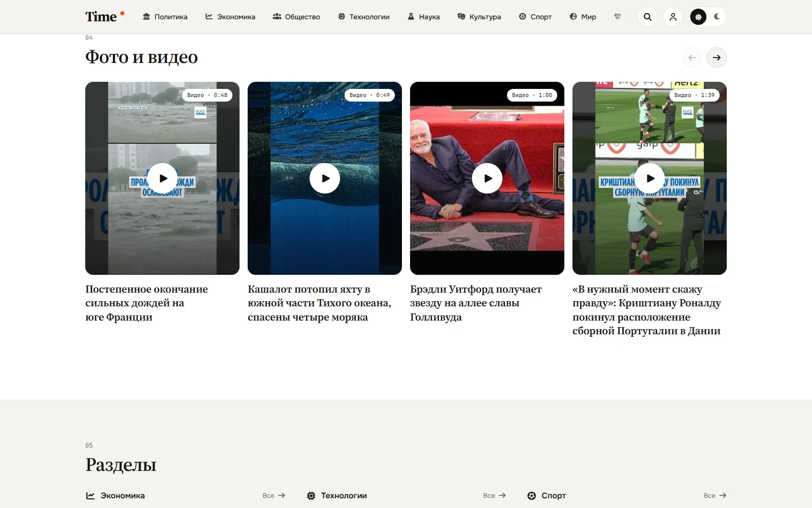Click Все link next to Спорт

pos(715,496)
